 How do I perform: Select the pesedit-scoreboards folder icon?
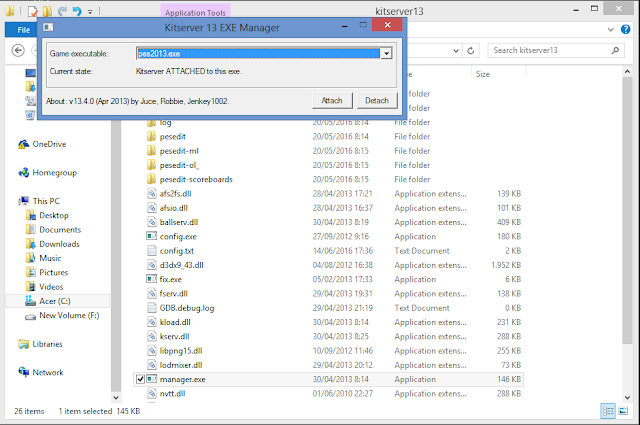point(151,179)
